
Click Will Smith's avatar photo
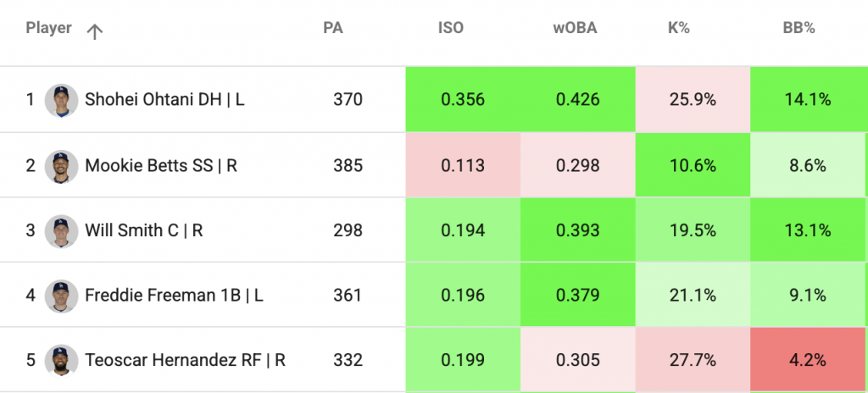[61, 230]
